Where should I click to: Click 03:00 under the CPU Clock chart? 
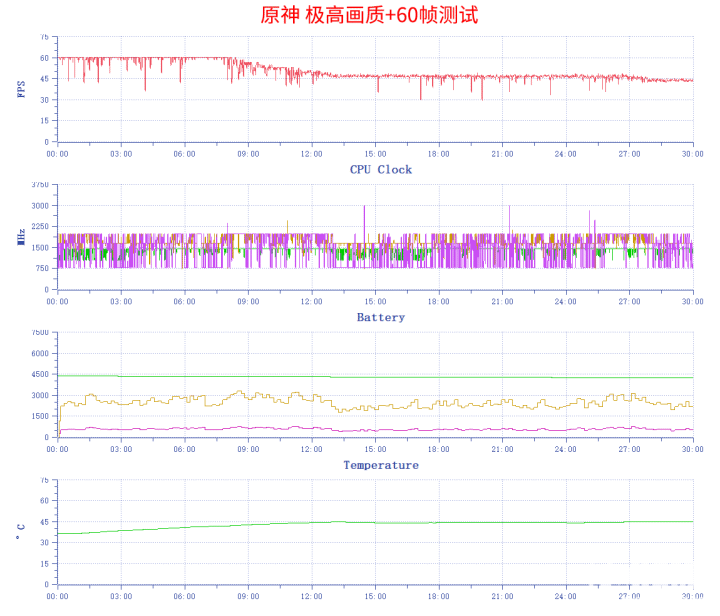pos(121,302)
